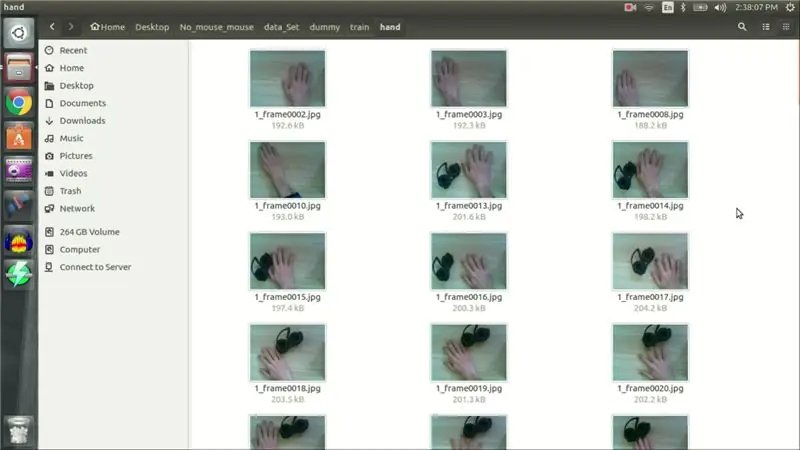800x450 pixels.
Task: Select thumbnail 1_frame0016.jpg
Action: click(x=469, y=261)
